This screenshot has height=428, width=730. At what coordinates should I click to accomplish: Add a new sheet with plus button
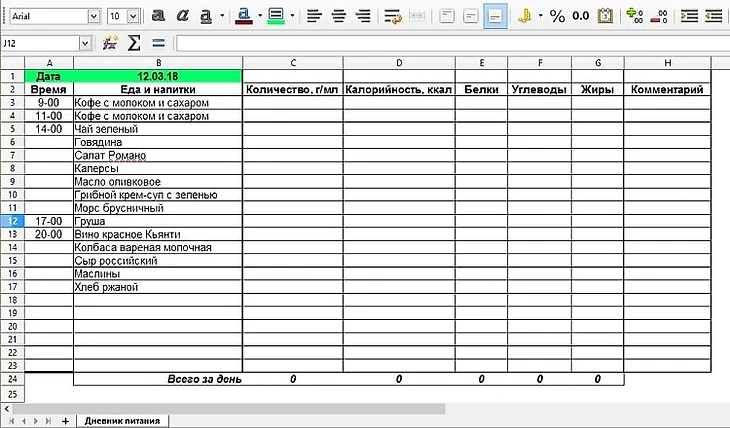pos(66,421)
